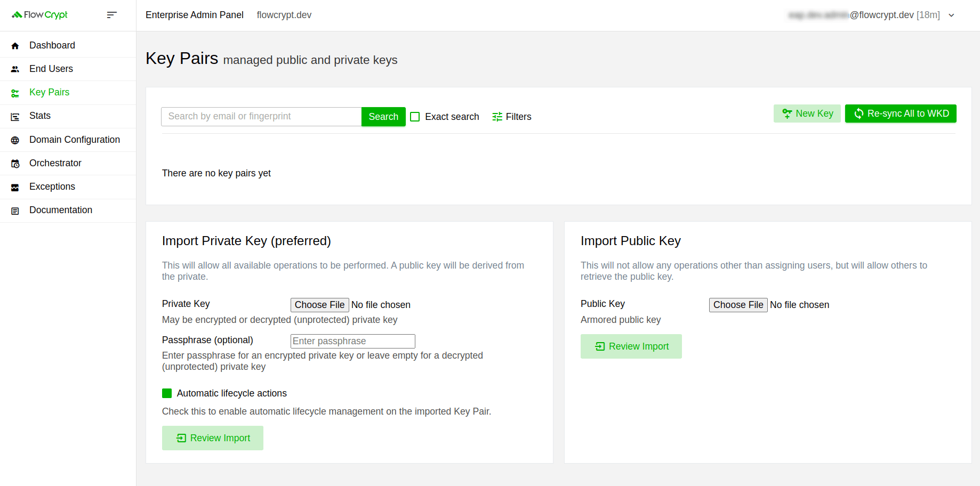Click 'There are no key pairs yet' message
This screenshot has width=980, height=486.
coord(216,173)
